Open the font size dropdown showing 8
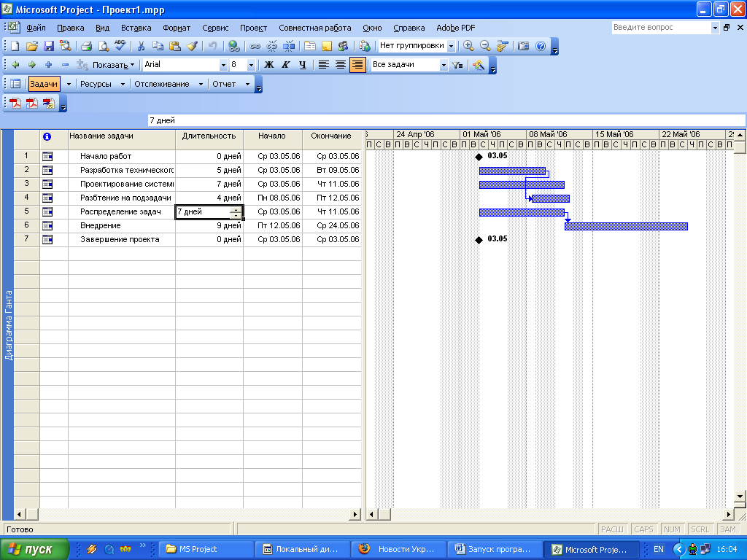Viewport: 747px width, 560px height. tap(251, 65)
